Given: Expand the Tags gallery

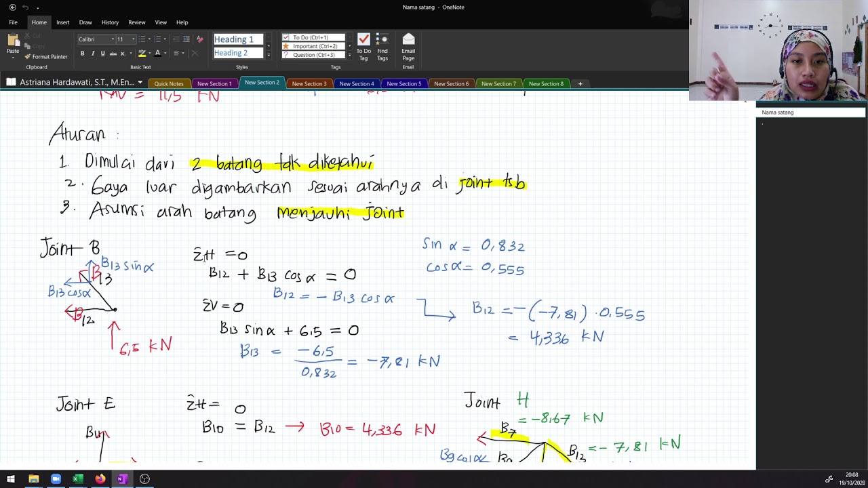Looking at the screenshot, I should coord(349,55).
